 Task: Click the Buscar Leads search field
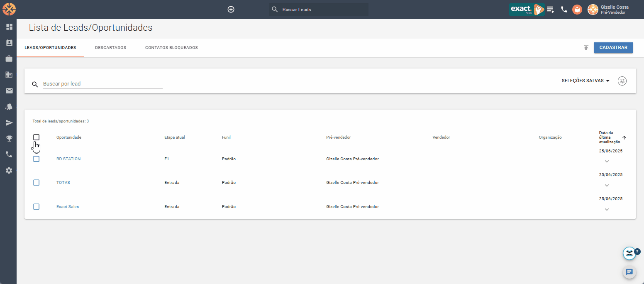[x=318, y=10]
